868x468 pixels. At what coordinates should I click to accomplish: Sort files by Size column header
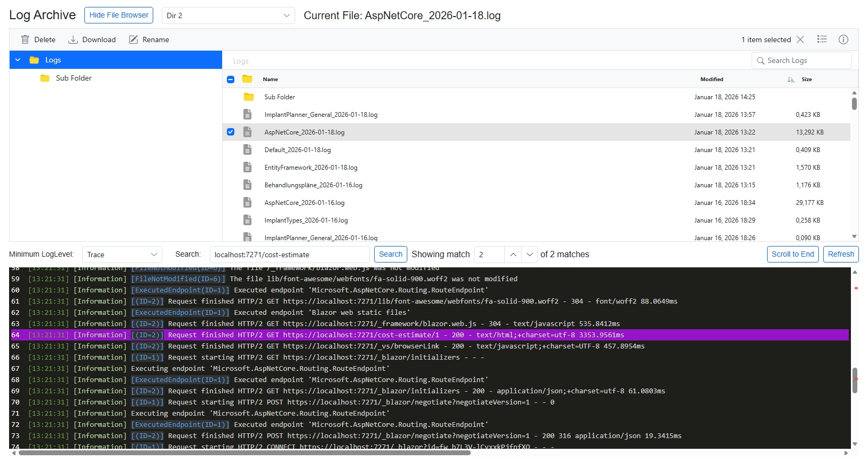[807, 79]
